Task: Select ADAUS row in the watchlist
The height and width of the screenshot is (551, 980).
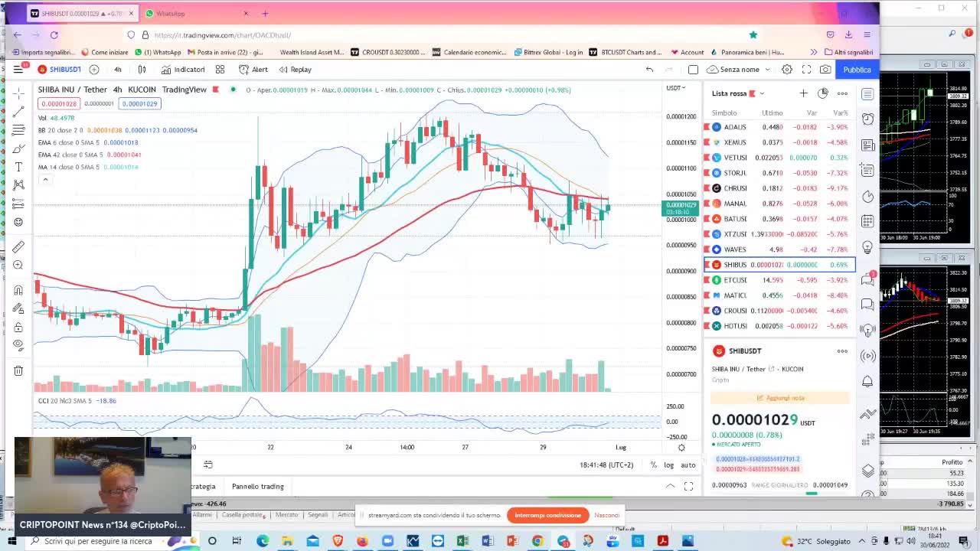Action: [779, 127]
